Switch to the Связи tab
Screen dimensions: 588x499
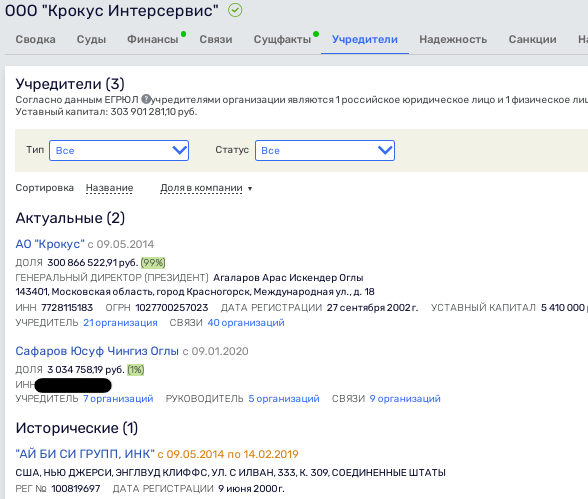coord(216,39)
